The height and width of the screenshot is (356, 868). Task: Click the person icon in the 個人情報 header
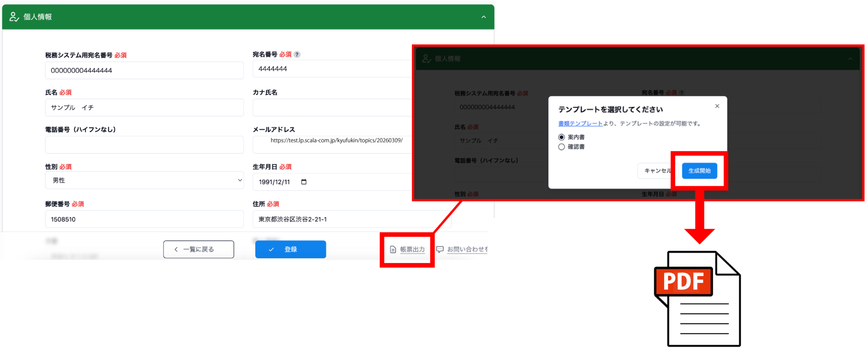[14, 16]
